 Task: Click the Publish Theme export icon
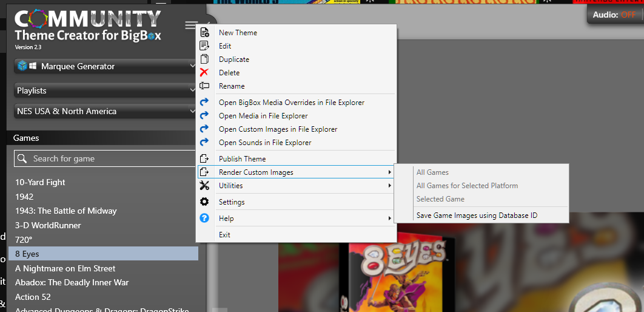(204, 158)
